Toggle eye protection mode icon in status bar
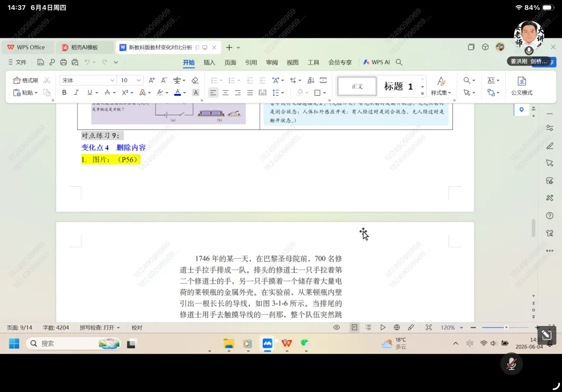The width and height of the screenshot is (562, 392). [x=337, y=327]
